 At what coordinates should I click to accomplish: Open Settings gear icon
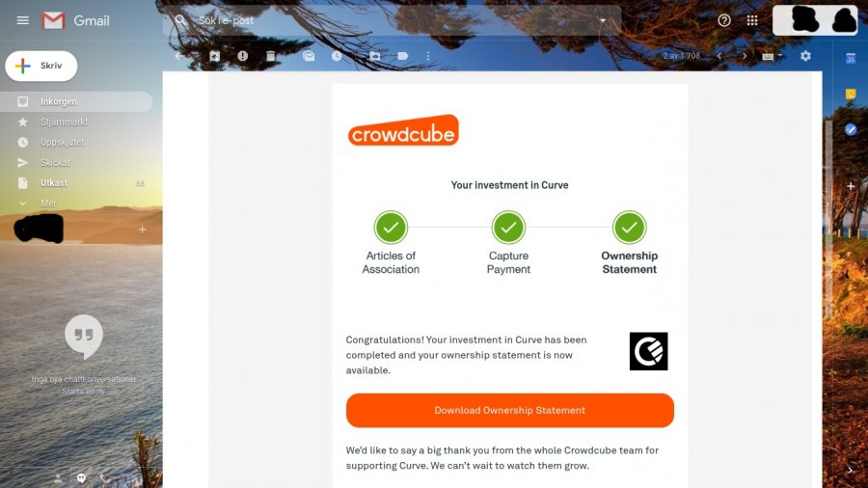[805, 56]
